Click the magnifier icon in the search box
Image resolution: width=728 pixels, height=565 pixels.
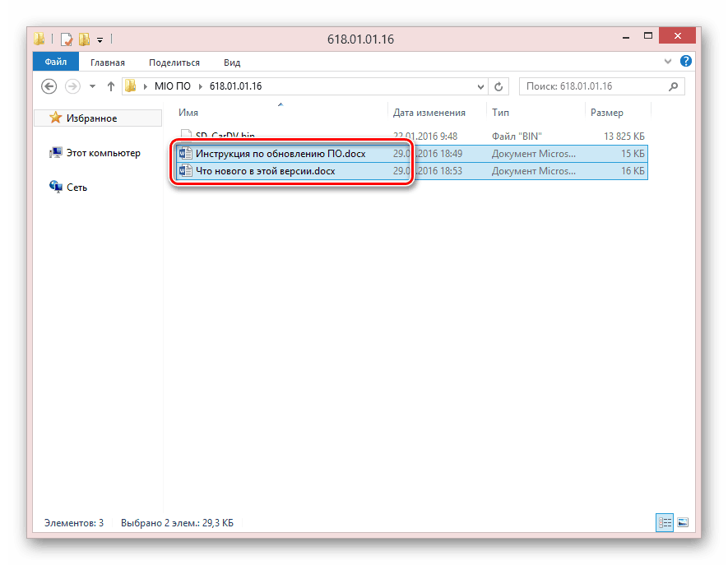673,86
